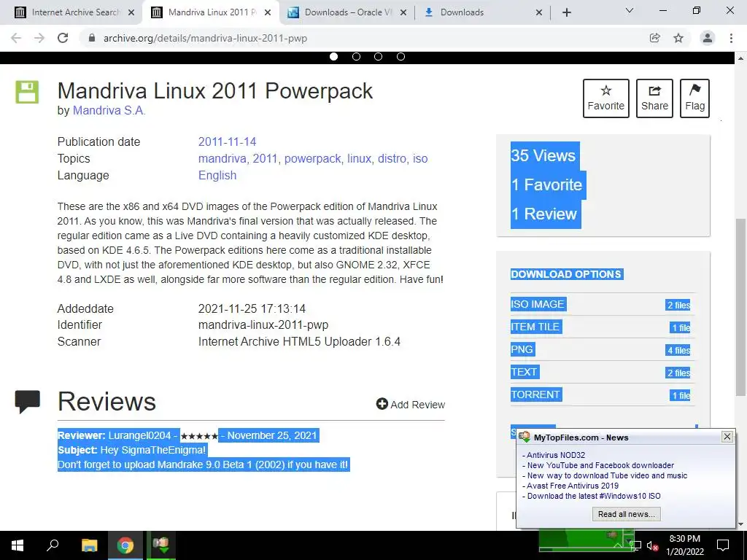This screenshot has height=560, width=747.
Task: Open the Chrome profile avatar
Action: coord(708,38)
